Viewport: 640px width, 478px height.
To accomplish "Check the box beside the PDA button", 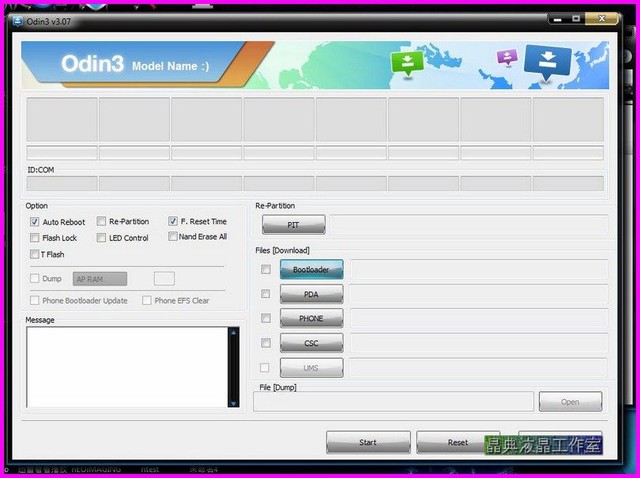I will pos(265,294).
